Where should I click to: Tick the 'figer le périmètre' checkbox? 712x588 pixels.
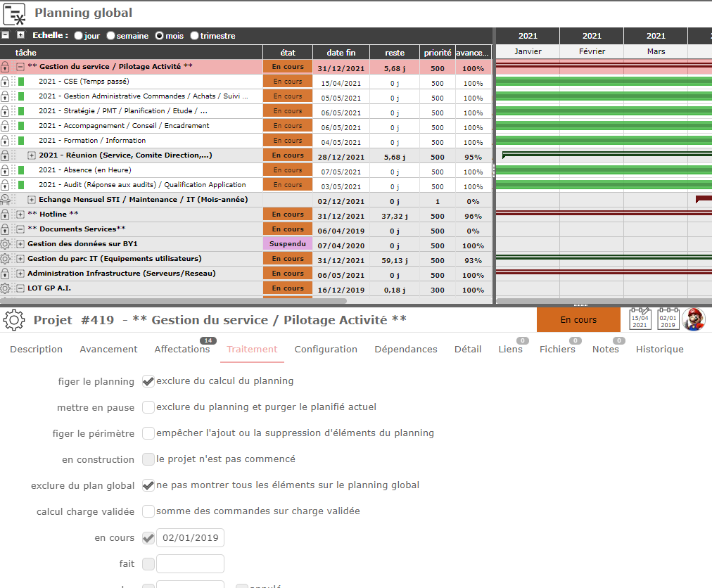tap(148, 433)
